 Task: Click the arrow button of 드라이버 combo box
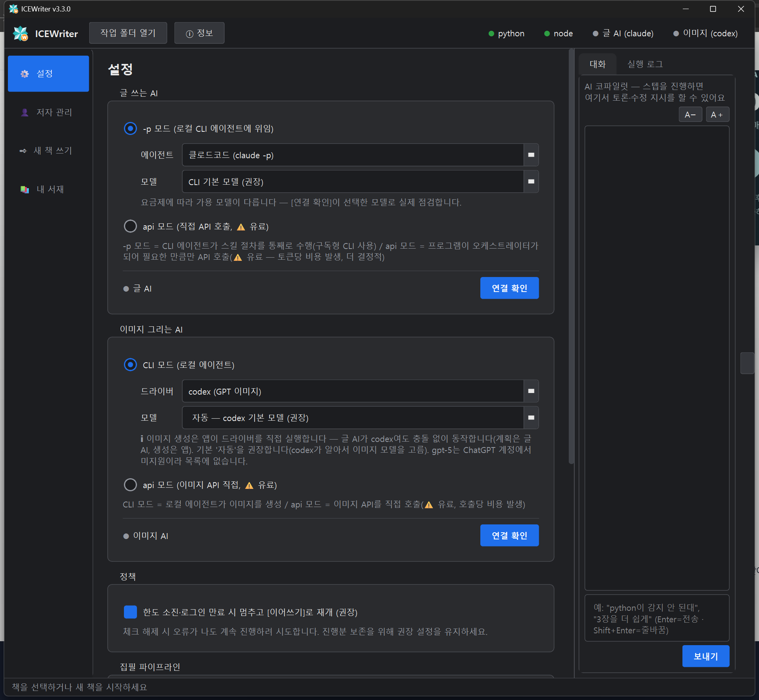click(531, 391)
